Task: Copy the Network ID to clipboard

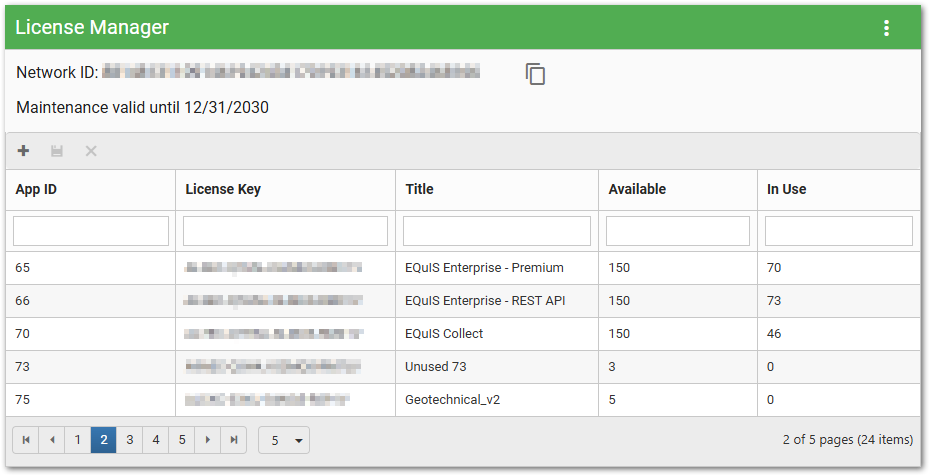Action: [536, 74]
